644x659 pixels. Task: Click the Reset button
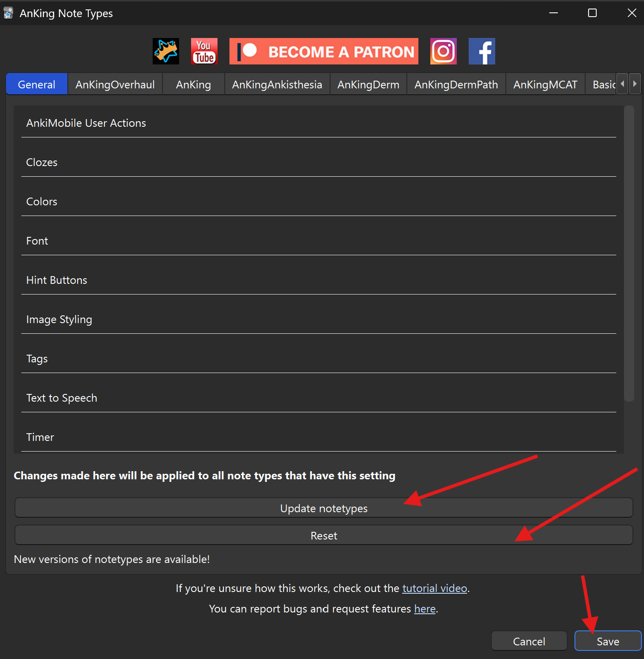click(324, 536)
